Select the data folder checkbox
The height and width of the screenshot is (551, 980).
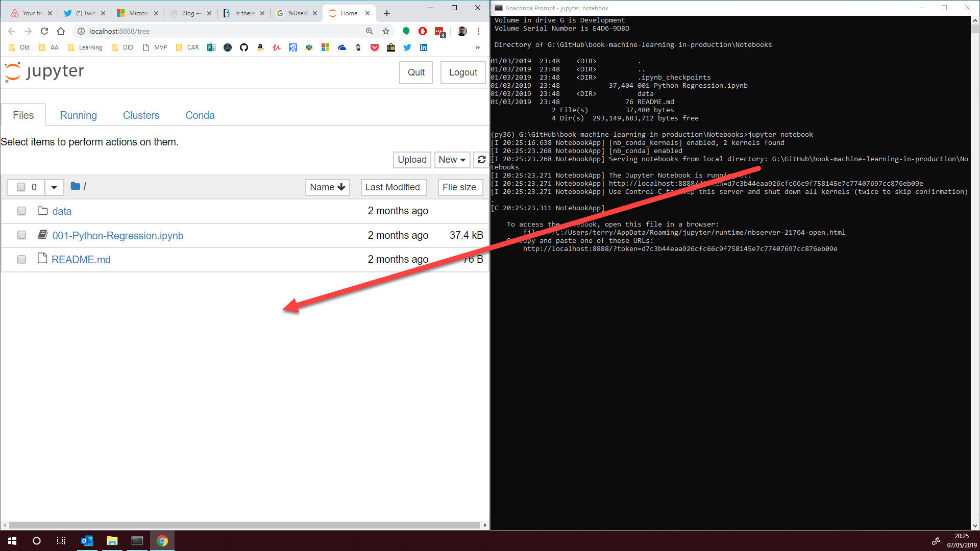[x=21, y=211]
